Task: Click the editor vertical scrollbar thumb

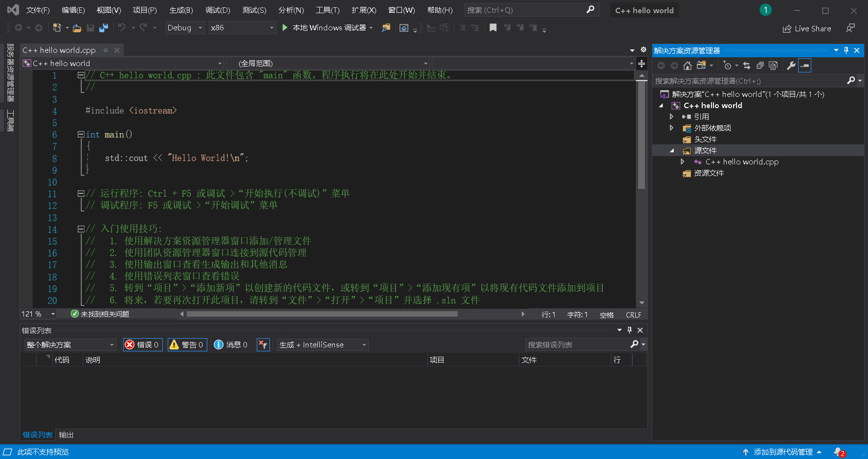Action: pyautogui.click(x=642, y=135)
